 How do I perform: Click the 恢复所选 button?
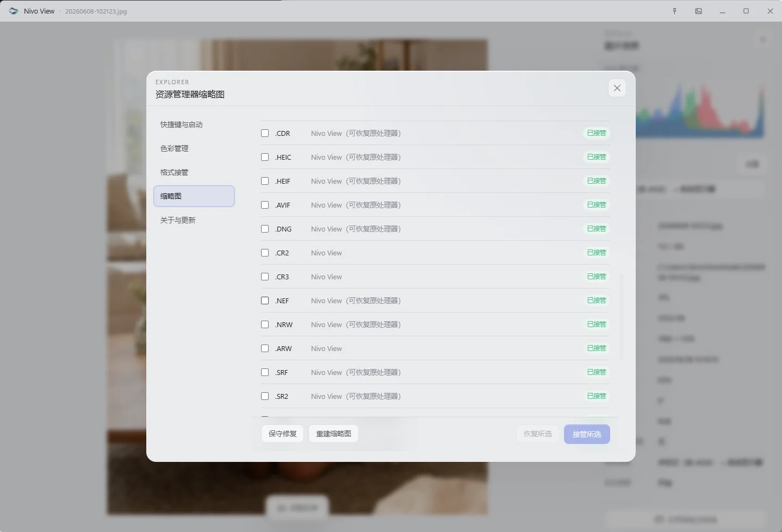pos(537,434)
